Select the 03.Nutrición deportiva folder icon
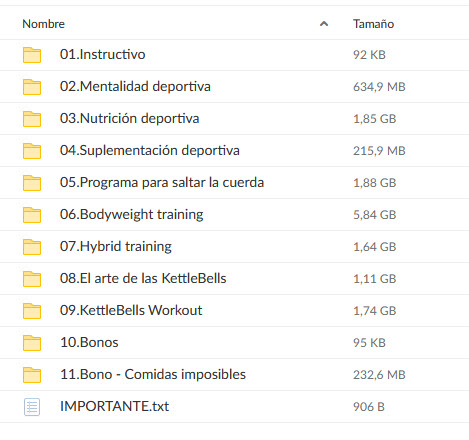469x440 pixels. pos(32,119)
